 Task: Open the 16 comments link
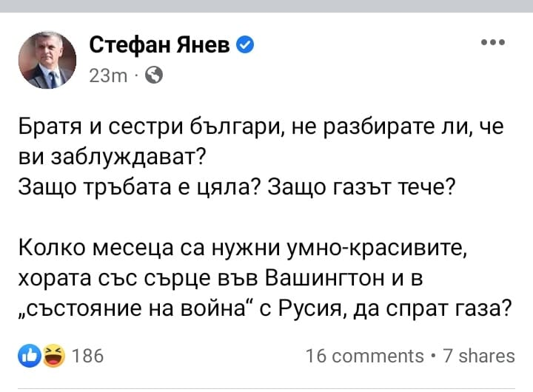click(x=365, y=356)
